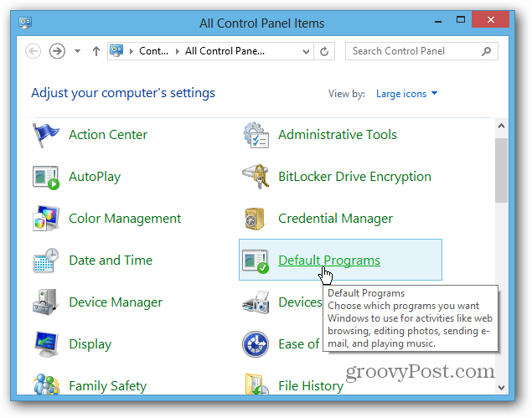532x418 pixels.
Task: Open the File History link
Action: coord(311,386)
